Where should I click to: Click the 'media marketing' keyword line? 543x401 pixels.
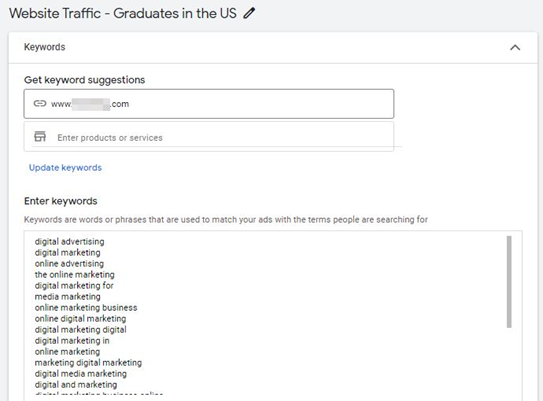coord(68,297)
